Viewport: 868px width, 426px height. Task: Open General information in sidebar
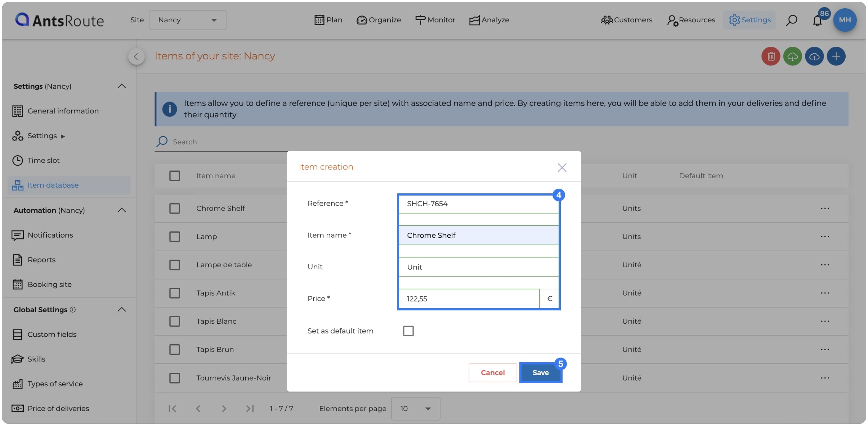click(56, 111)
